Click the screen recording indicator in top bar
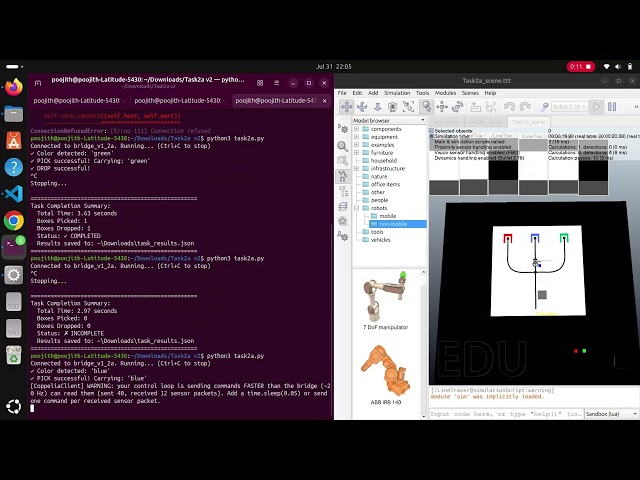Screen dimensions: 640x480 (580, 67)
